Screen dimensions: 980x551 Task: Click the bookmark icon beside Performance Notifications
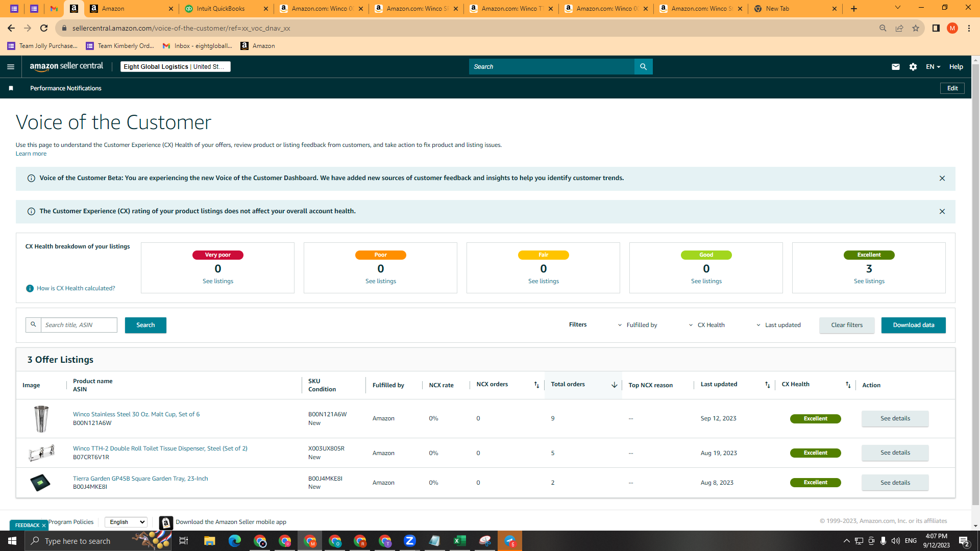(x=11, y=88)
